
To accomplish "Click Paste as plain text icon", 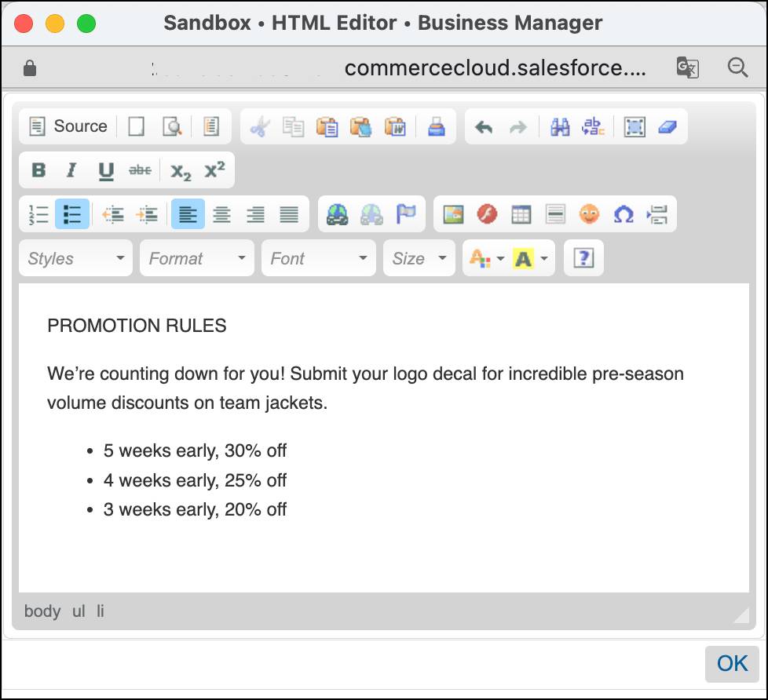I will 361,127.
